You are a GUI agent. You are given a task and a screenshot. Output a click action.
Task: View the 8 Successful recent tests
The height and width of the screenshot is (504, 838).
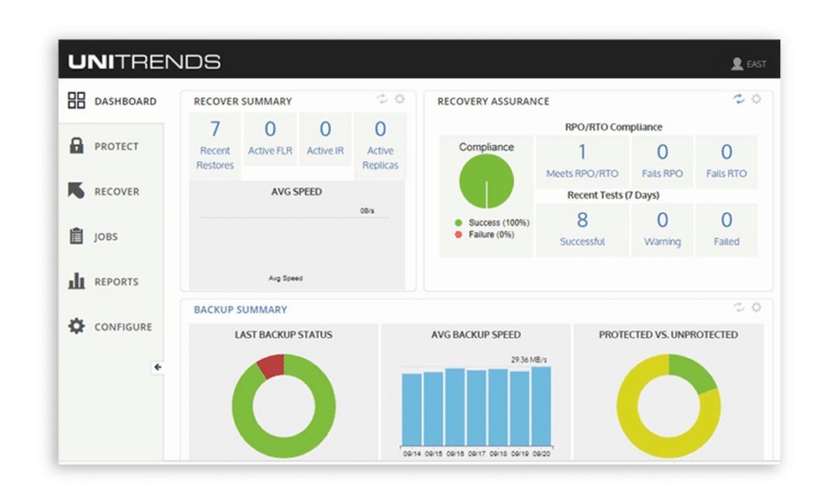point(582,229)
